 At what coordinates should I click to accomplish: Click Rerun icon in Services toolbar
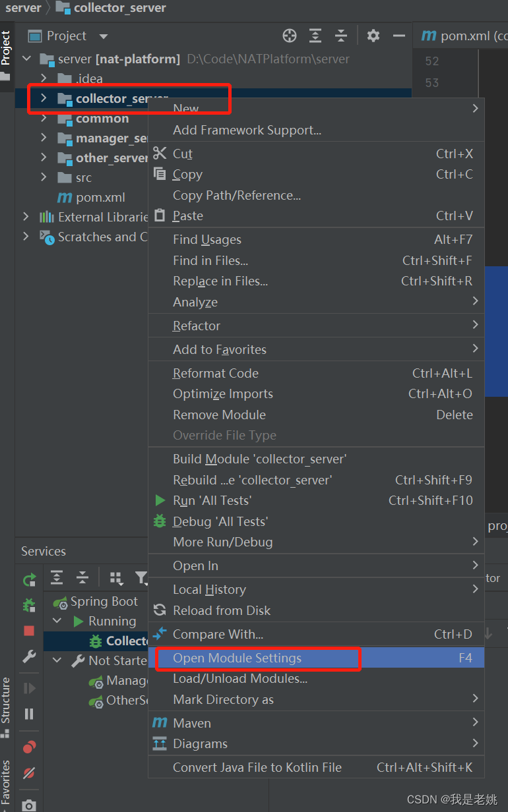[29, 580]
